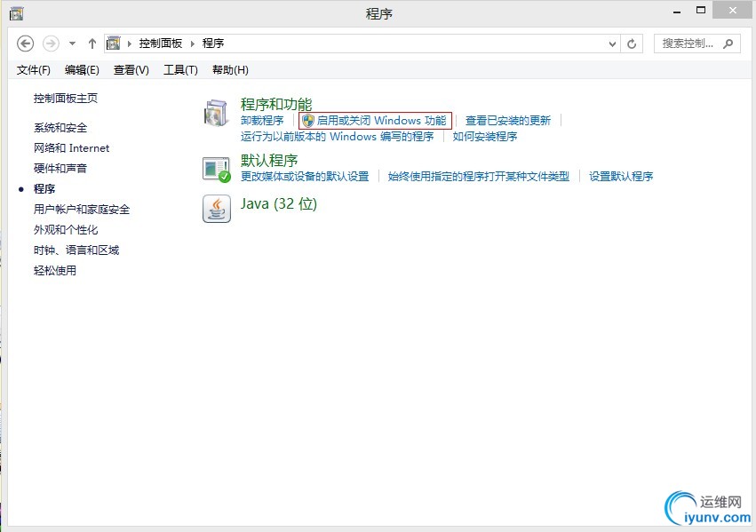Viewport: 756px width, 532px height.
Task: Refresh the current page
Action: [632, 44]
